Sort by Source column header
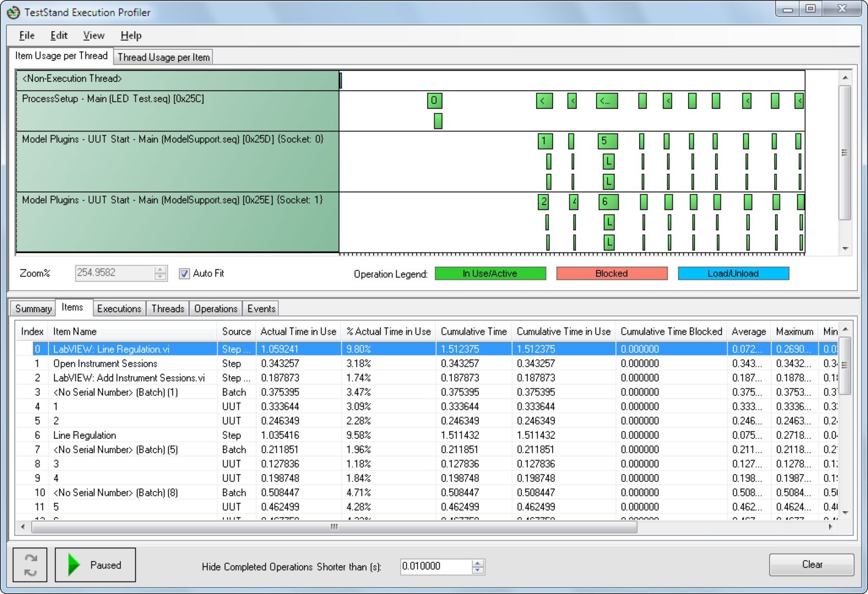Image resolution: width=868 pixels, height=594 pixels. [x=237, y=332]
